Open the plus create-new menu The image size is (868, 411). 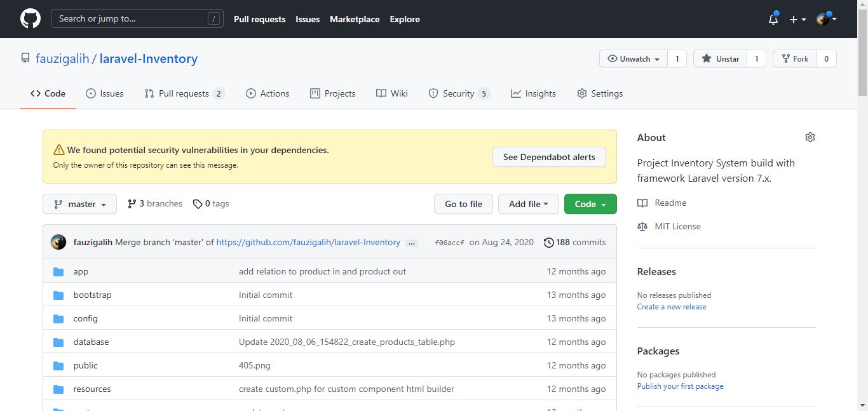pos(797,19)
